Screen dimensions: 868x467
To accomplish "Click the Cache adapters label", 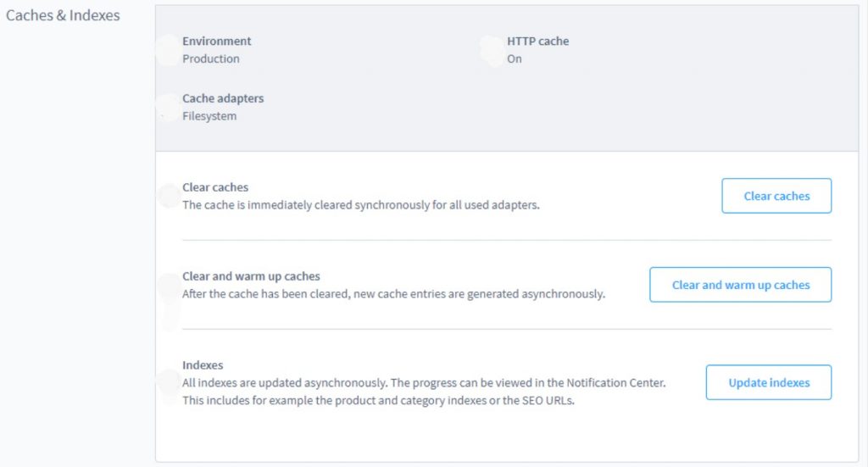I will (x=223, y=98).
